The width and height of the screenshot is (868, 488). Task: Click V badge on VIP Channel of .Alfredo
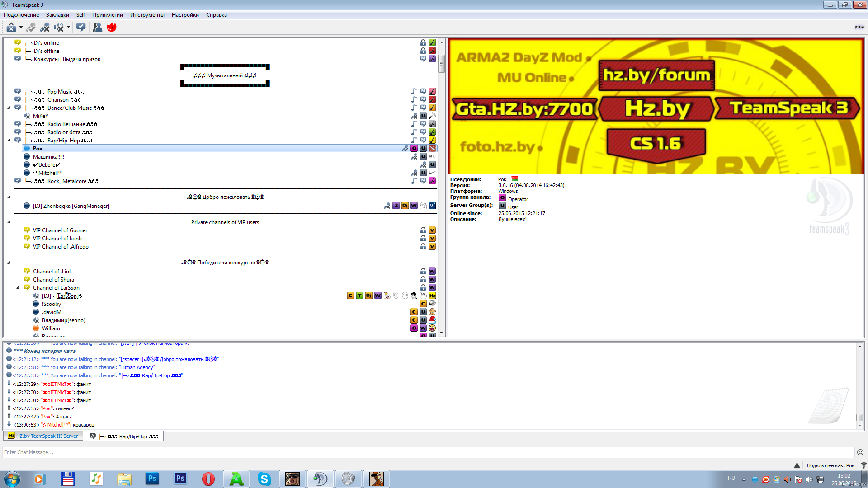coord(432,247)
